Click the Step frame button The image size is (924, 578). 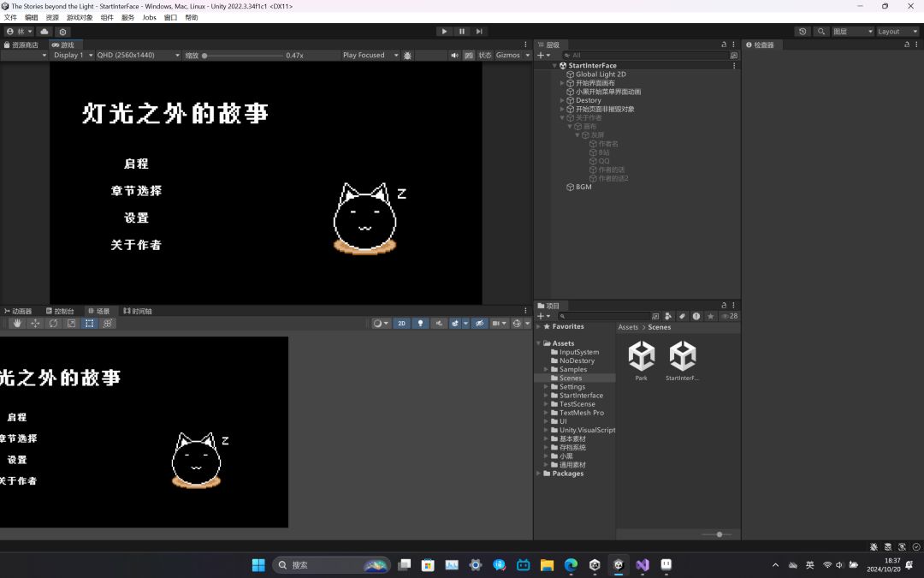[x=479, y=32]
